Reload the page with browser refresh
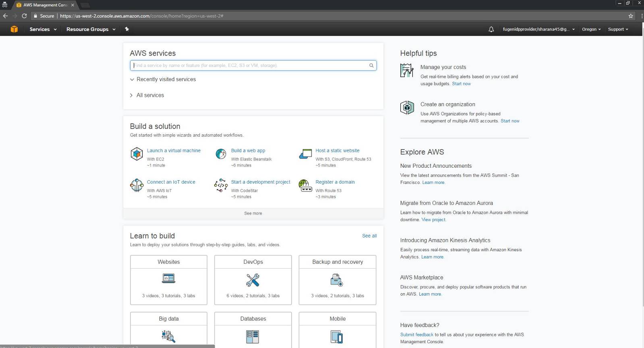Image resolution: width=644 pixels, height=348 pixels. point(24,16)
